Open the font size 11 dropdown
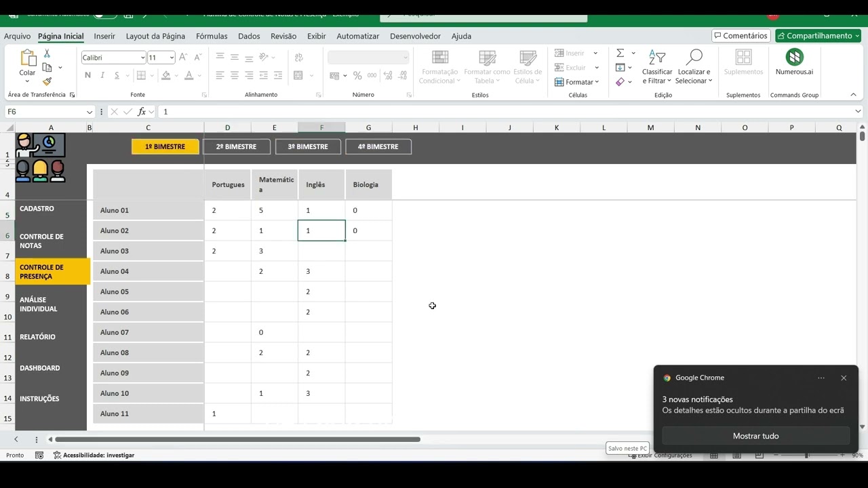 click(x=172, y=58)
